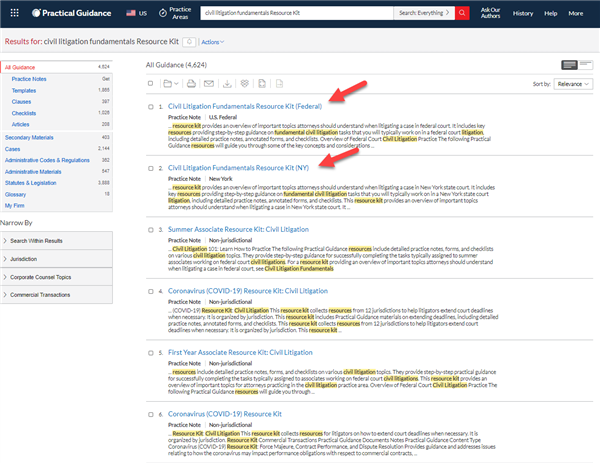Select Glossary category

15,194
